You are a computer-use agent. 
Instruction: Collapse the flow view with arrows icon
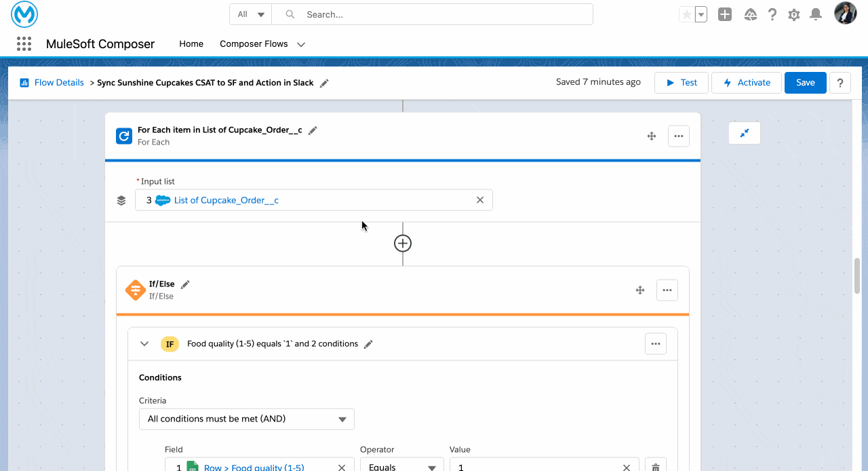[745, 134]
